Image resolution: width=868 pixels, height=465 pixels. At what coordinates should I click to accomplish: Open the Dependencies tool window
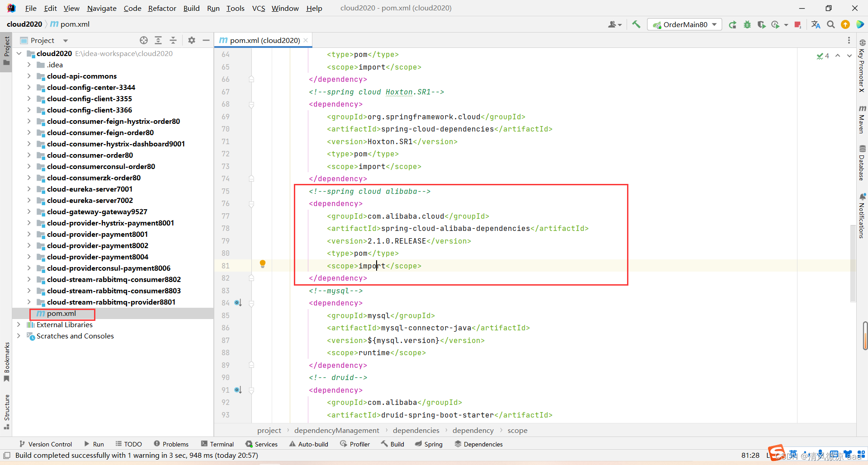(478, 444)
